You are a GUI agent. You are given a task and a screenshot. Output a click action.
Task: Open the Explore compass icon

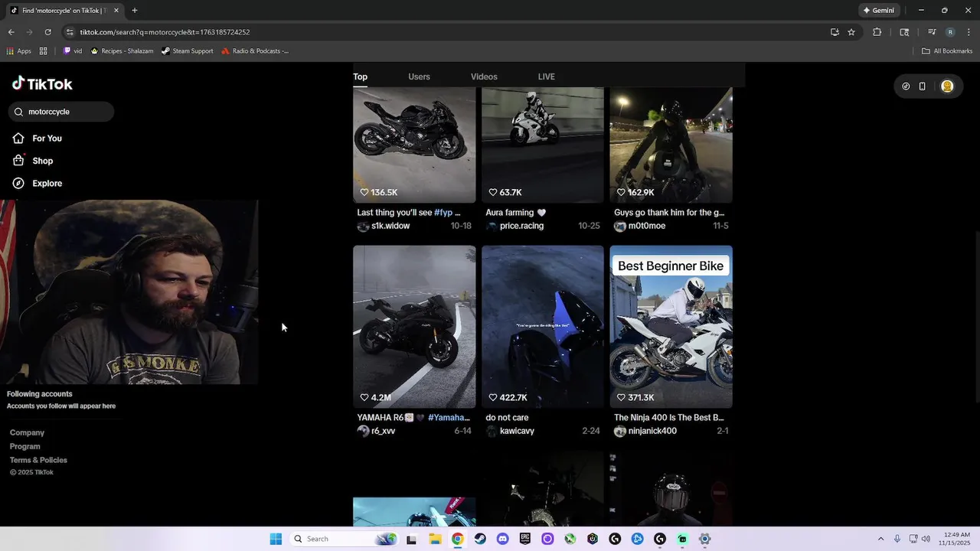(18, 184)
